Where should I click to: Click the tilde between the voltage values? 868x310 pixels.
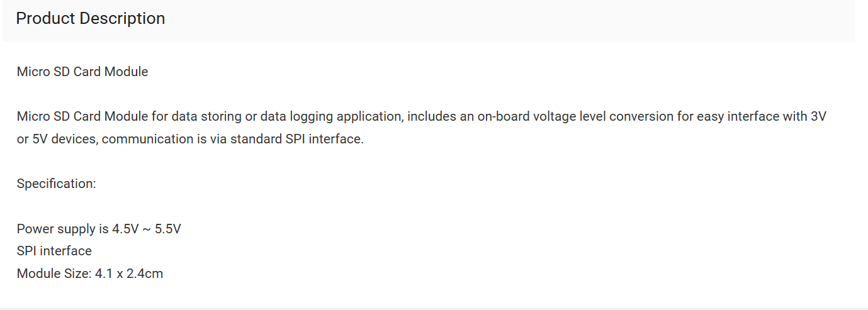(147, 229)
